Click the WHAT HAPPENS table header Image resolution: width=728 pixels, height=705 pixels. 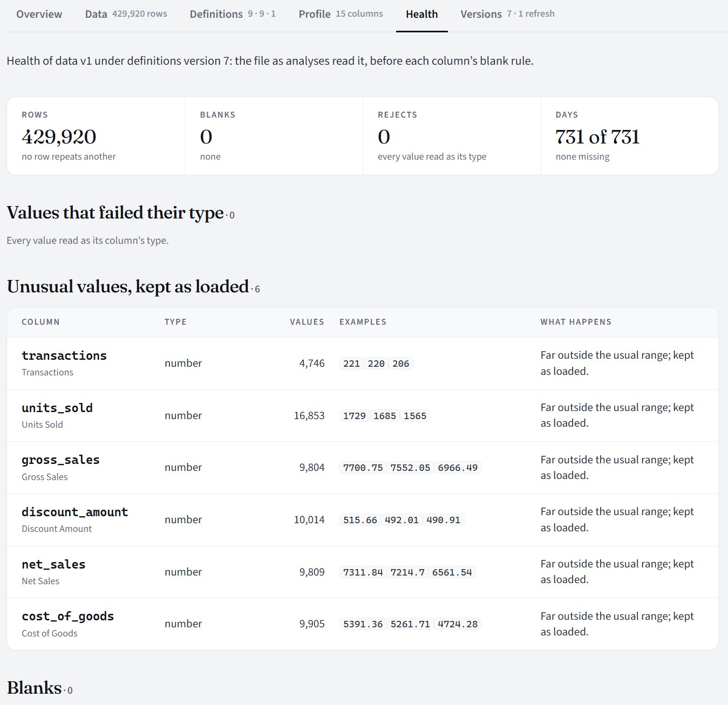pos(576,322)
